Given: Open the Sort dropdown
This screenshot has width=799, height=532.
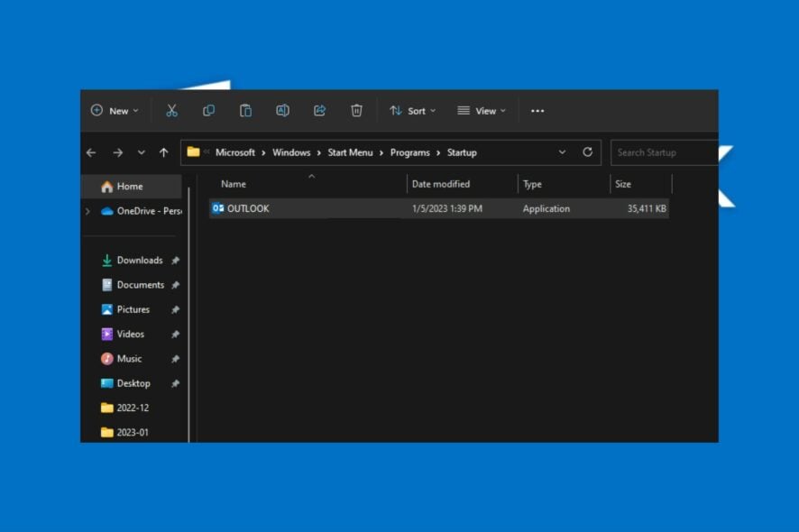Looking at the screenshot, I should (413, 110).
